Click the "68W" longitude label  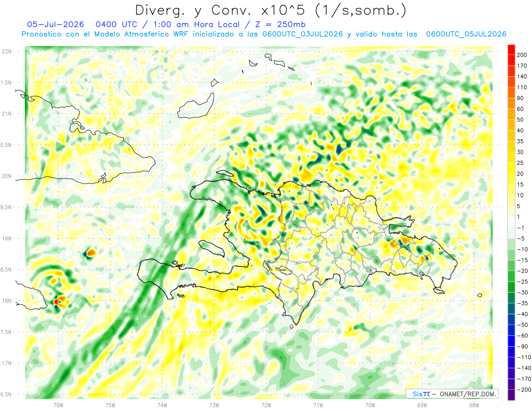(x=474, y=405)
